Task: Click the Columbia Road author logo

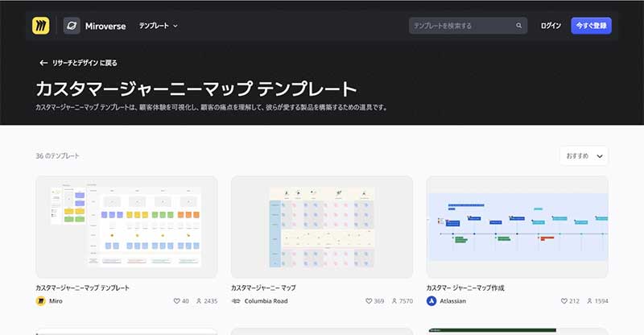Action: pyautogui.click(x=236, y=301)
